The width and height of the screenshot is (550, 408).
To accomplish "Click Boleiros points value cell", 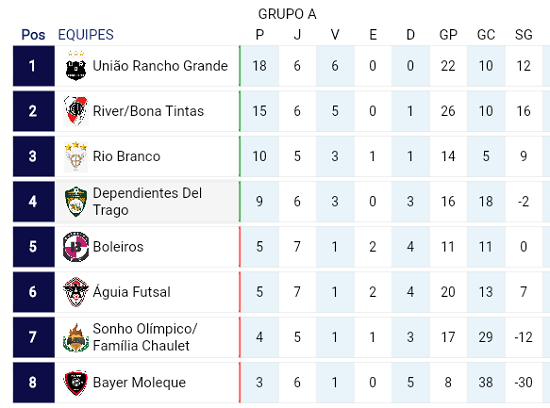I will pyautogui.click(x=260, y=247).
